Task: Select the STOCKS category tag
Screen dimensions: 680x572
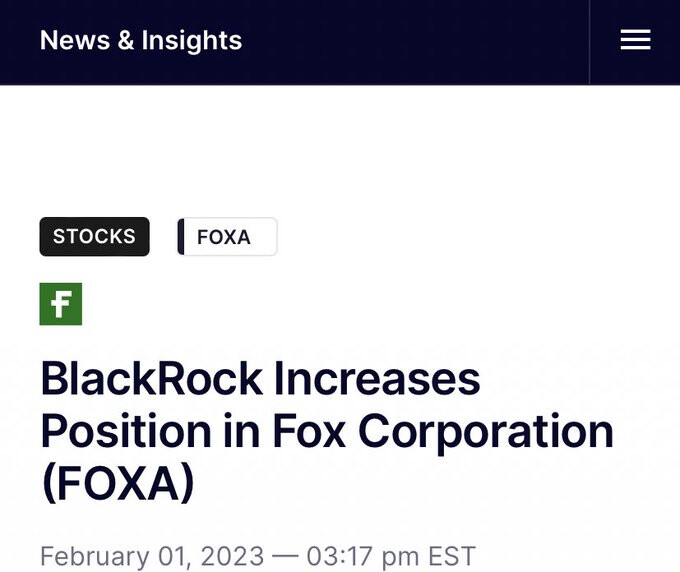Action: point(95,236)
